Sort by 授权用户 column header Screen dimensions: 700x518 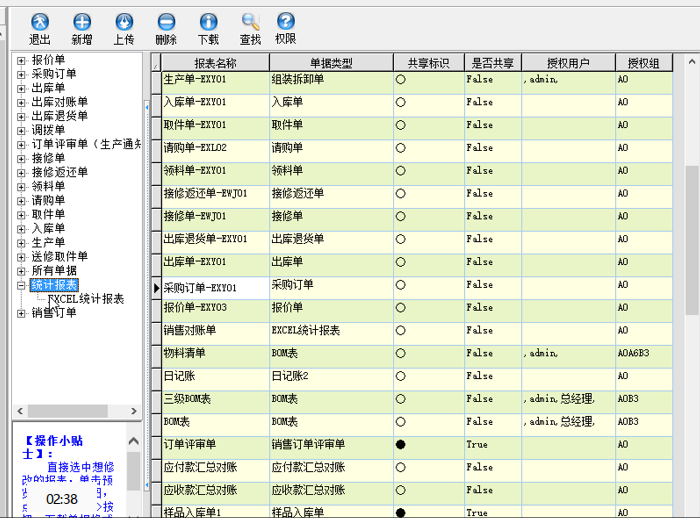coord(568,63)
